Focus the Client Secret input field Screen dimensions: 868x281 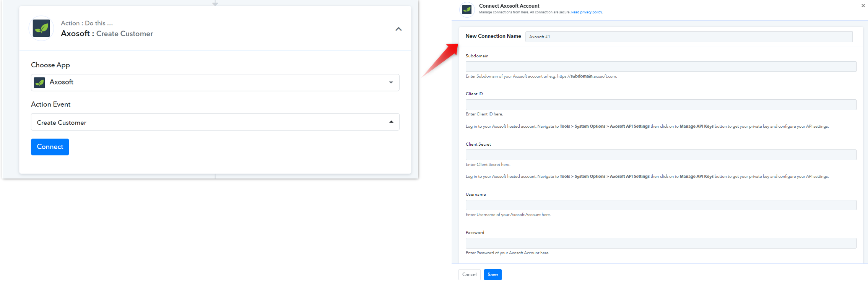click(x=661, y=155)
